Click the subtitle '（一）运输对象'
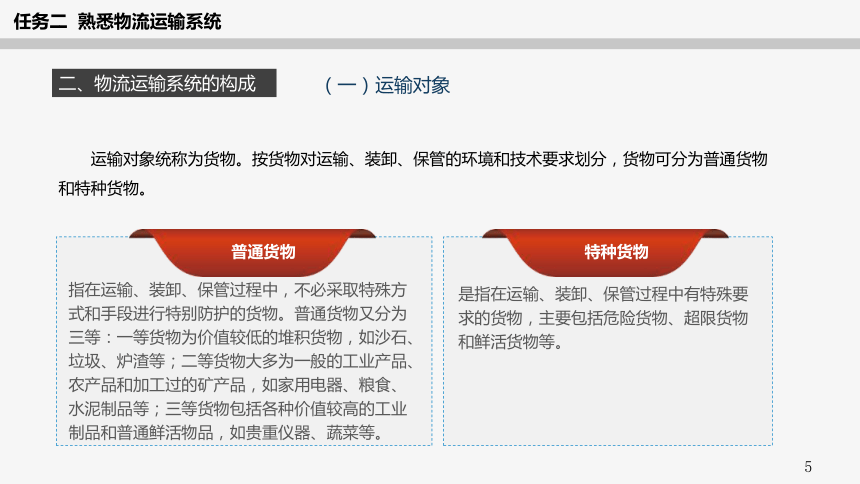860x484 pixels. click(386, 85)
